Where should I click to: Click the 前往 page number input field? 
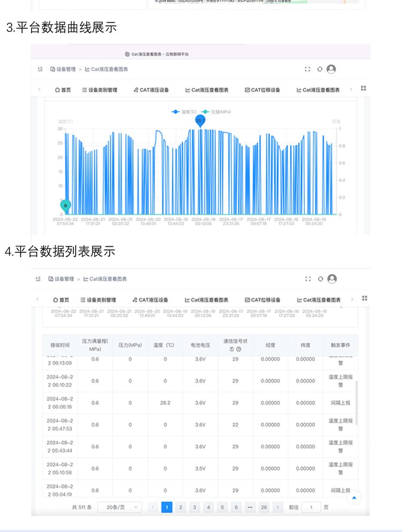pyautogui.click(x=311, y=507)
